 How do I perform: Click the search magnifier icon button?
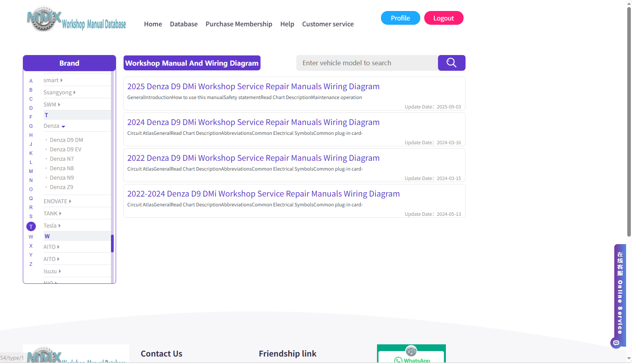(x=451, y=63)
